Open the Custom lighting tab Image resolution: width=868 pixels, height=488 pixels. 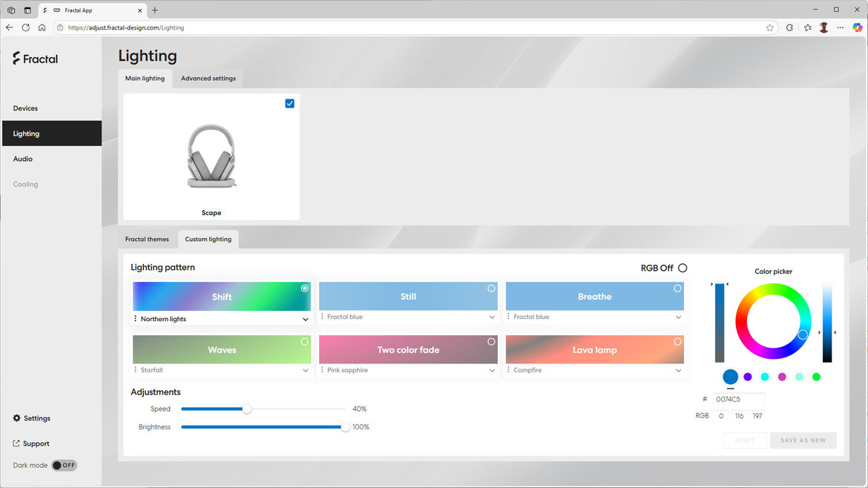[x=208, y=239]
